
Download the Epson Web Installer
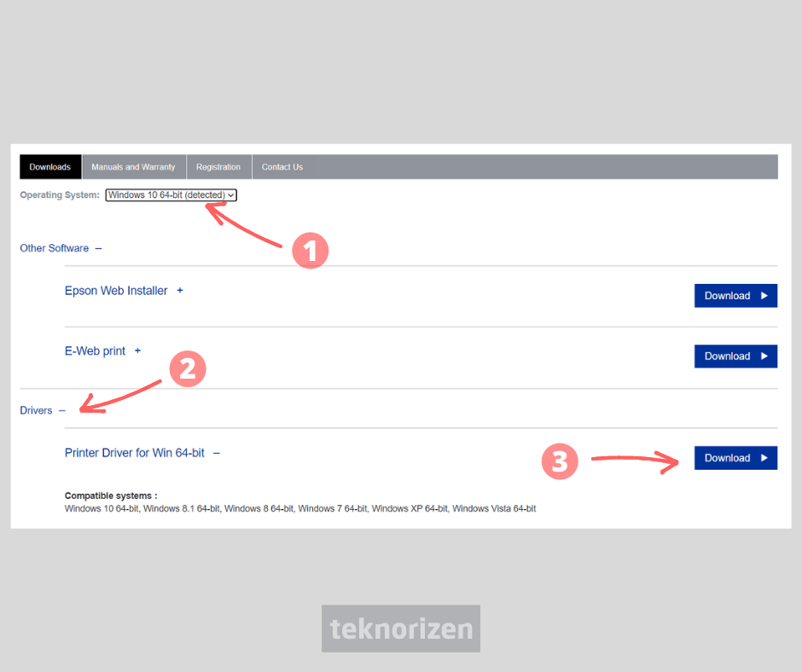[735, 296]
